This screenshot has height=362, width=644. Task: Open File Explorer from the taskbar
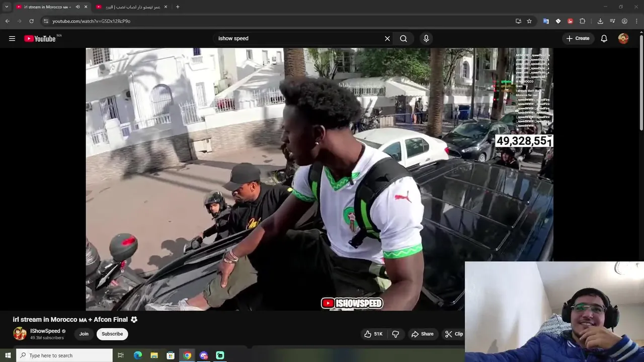154,355
